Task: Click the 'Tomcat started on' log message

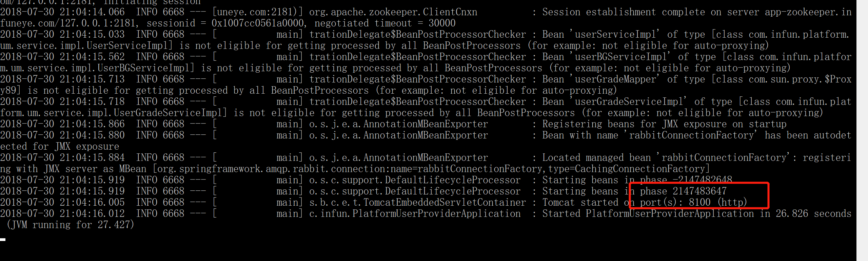Action: click(586, 203)
